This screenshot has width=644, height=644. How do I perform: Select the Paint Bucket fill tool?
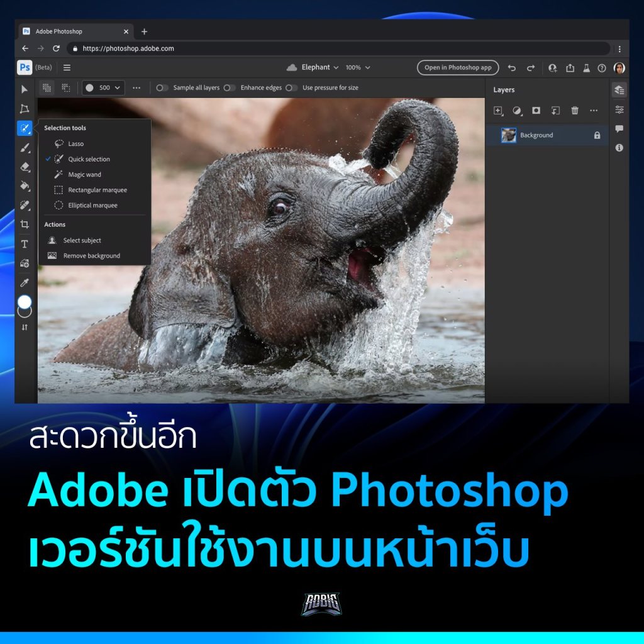(25, 186)
